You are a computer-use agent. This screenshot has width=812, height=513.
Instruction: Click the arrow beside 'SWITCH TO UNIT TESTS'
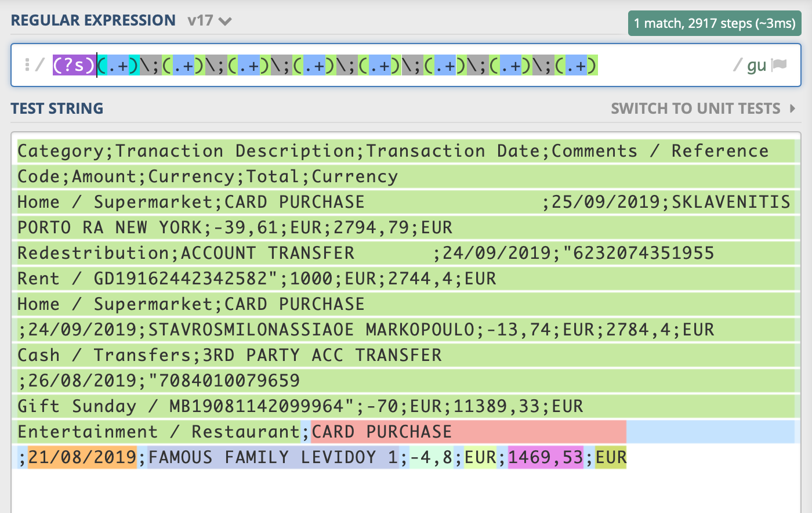(792, 109)
